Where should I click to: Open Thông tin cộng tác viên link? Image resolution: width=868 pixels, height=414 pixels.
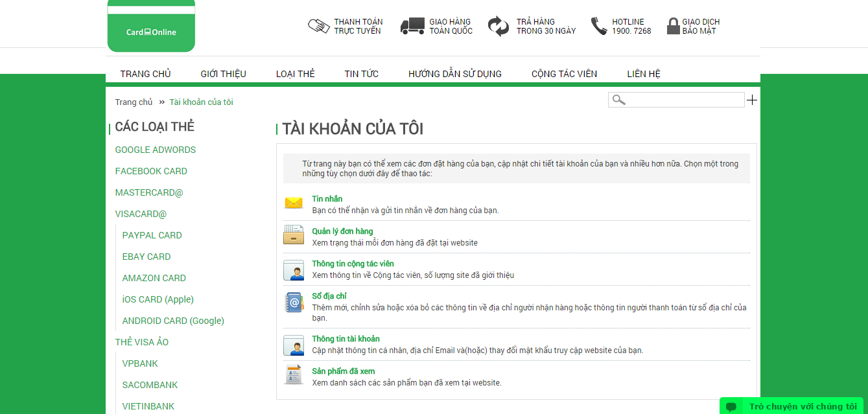tap(353, 264)
